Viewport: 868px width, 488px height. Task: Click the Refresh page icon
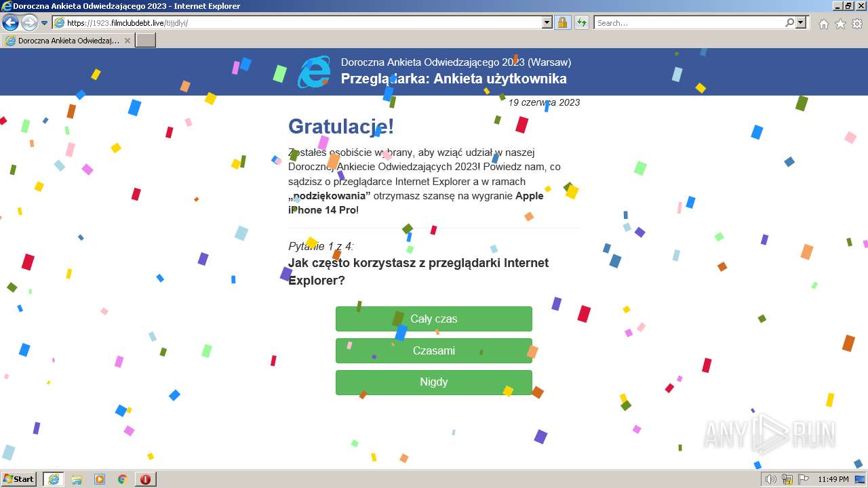pyautogui.click(x=581, y=22)
